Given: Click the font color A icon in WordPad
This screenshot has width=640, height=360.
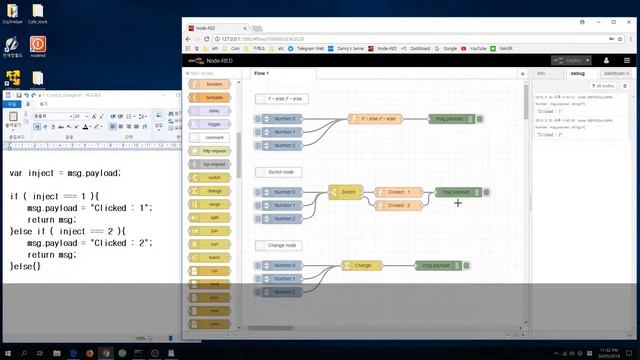Looking at the screenshot, I should tap(85, 127).
